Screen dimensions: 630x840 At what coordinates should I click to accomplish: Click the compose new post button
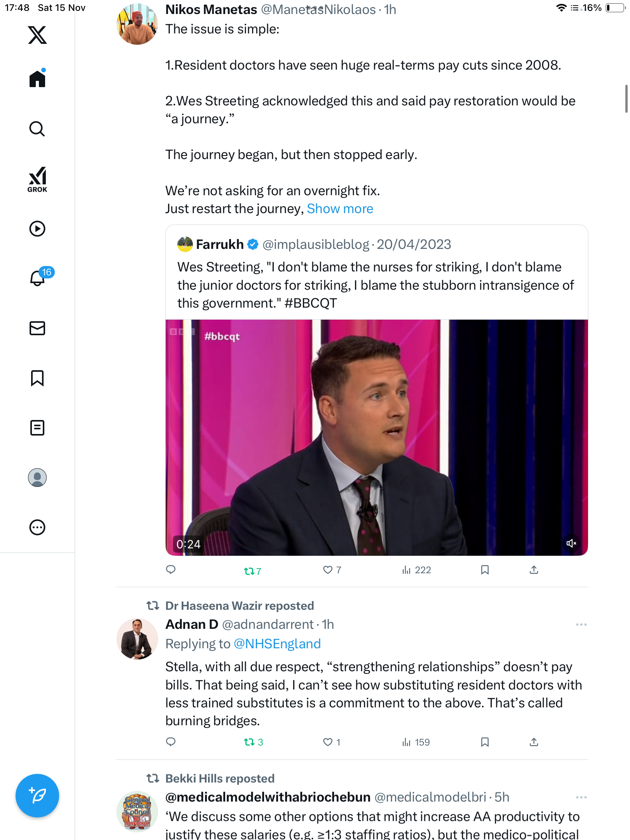[37, 796]
